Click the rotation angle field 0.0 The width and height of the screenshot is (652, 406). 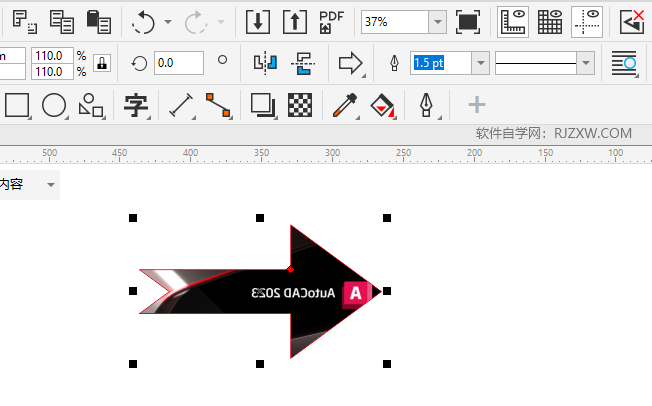pyautogui.click(x=179, y=63)
